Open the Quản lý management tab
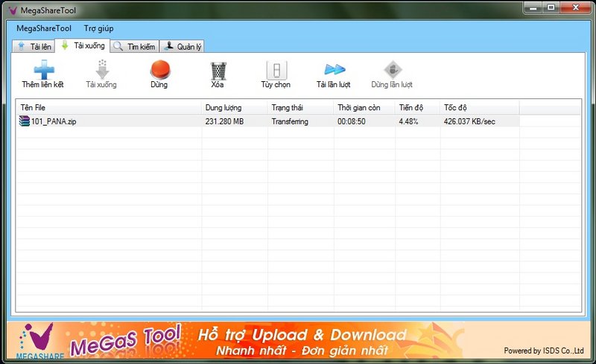The width and height of the screenshot is (596, 364). click(x=183, y=46)
